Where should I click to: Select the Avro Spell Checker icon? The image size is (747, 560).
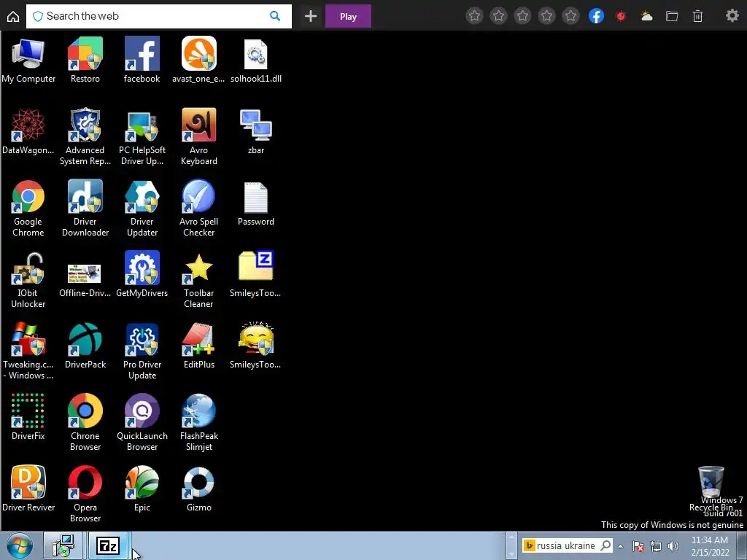[x=198, y=196]
